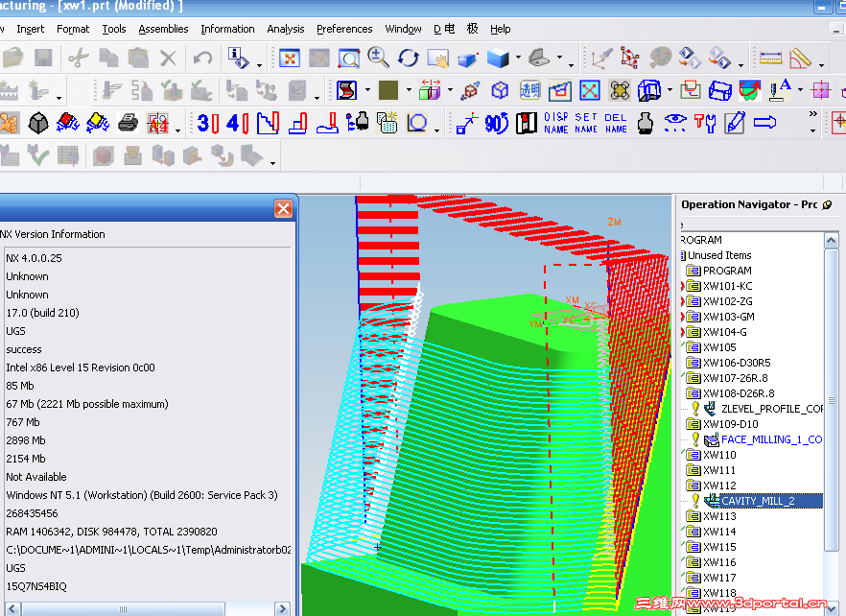846x616 pixels.
Task: Click the Window menu
Action: pyautogui.click(x=403, y=29)
